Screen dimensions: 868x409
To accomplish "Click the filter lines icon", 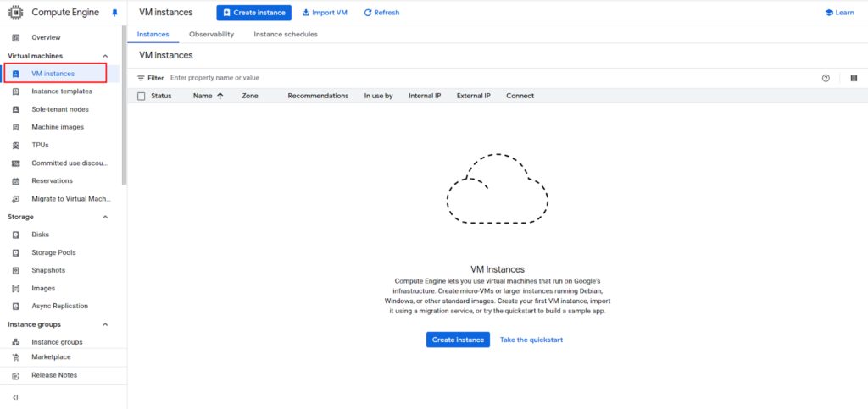I will [x=141, y=78].
